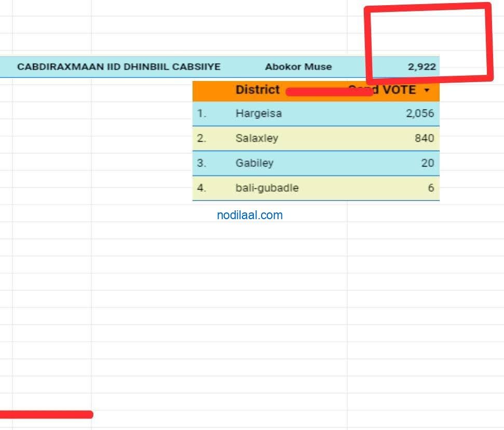
Task: Click row number 3. in the table
Action: [201, 163]
